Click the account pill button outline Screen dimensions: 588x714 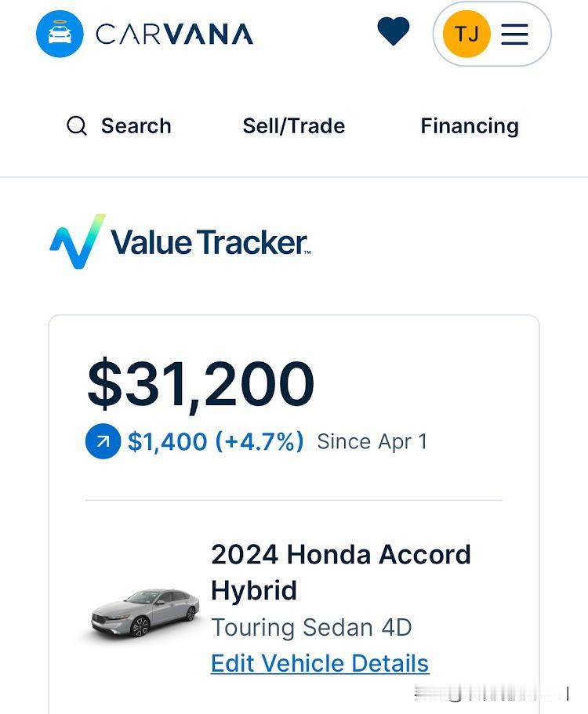[492, 34]
